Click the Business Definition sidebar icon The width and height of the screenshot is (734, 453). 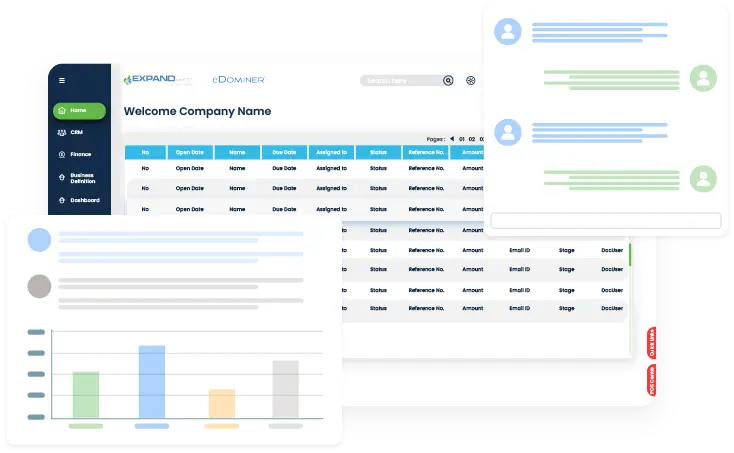click(62, 178)
